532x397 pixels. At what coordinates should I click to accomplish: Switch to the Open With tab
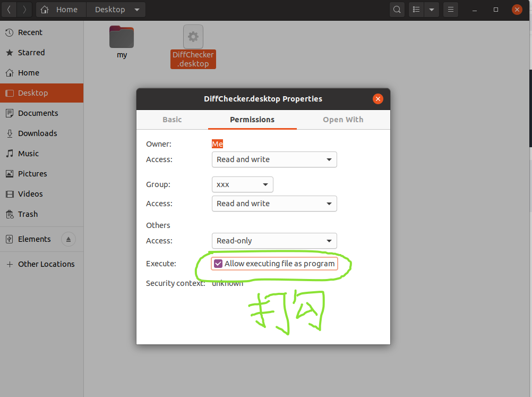343,120
